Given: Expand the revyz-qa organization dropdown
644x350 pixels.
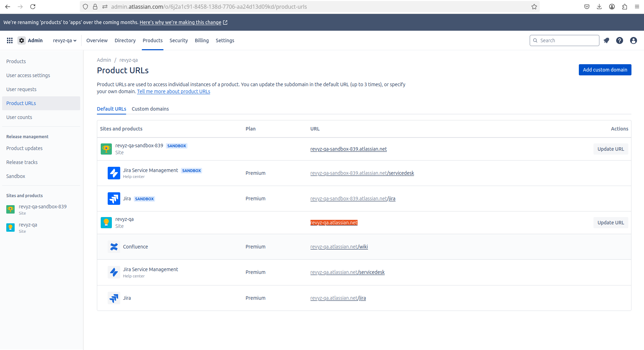Looking at the screenshot, I should pyautogui.click(x=64, y=40).
